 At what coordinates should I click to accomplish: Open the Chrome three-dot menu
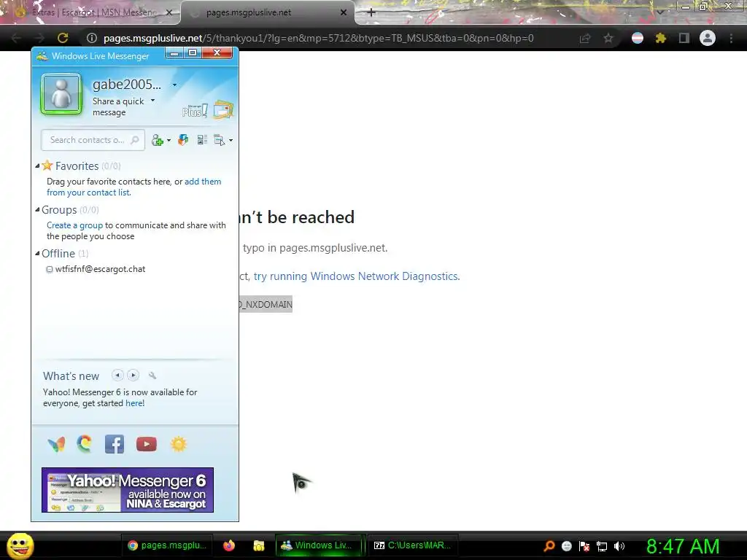coord(731,38)
